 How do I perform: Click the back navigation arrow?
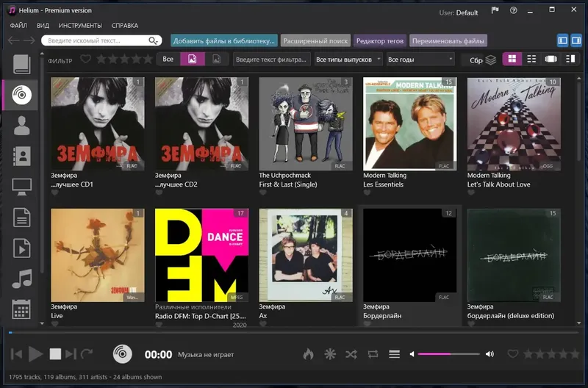click(13, 40)
